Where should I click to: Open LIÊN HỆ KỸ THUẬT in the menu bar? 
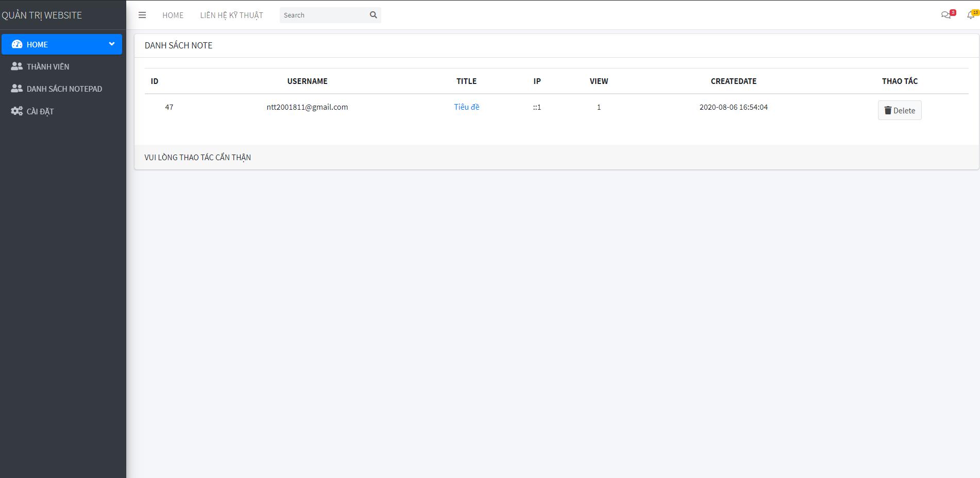[232, 15]
